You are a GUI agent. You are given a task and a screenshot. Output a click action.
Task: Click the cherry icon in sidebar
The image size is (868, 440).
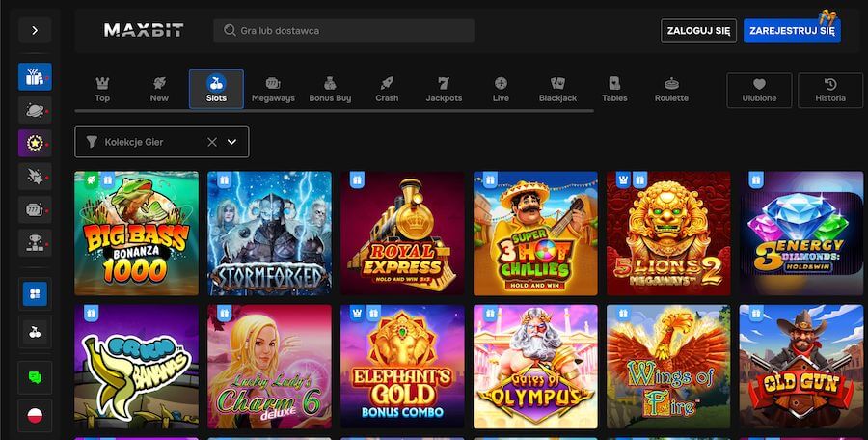click(35, 332)
